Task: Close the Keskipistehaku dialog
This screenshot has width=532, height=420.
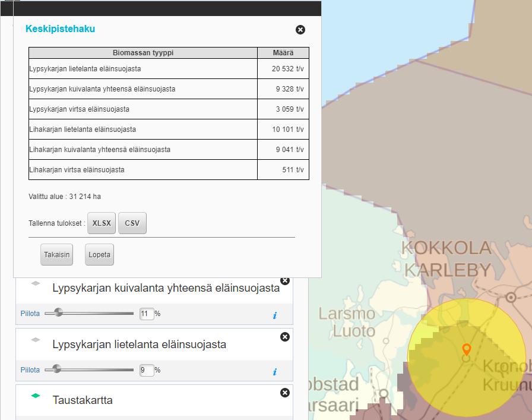Action: pos(300,30)
